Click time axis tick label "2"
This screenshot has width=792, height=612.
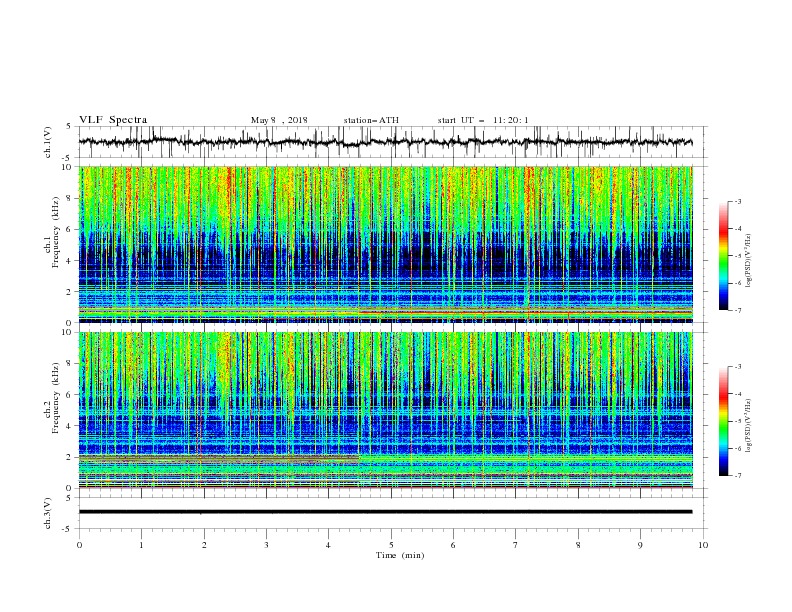204,545
